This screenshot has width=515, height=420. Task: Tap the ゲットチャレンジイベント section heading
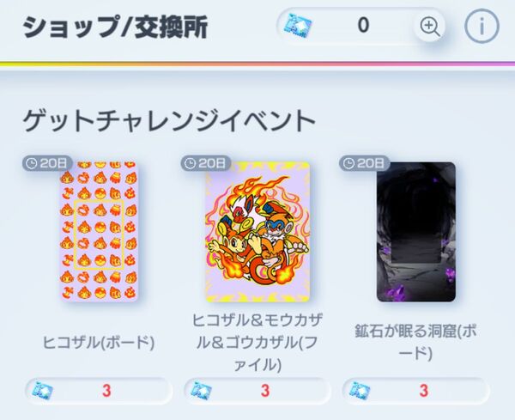[169, 121]
